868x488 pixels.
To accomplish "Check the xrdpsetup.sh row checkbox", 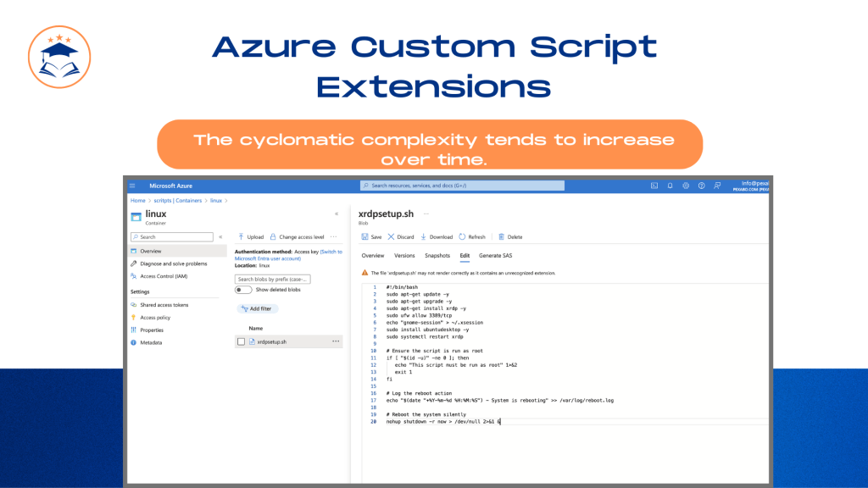I will (x=242, y=342).
